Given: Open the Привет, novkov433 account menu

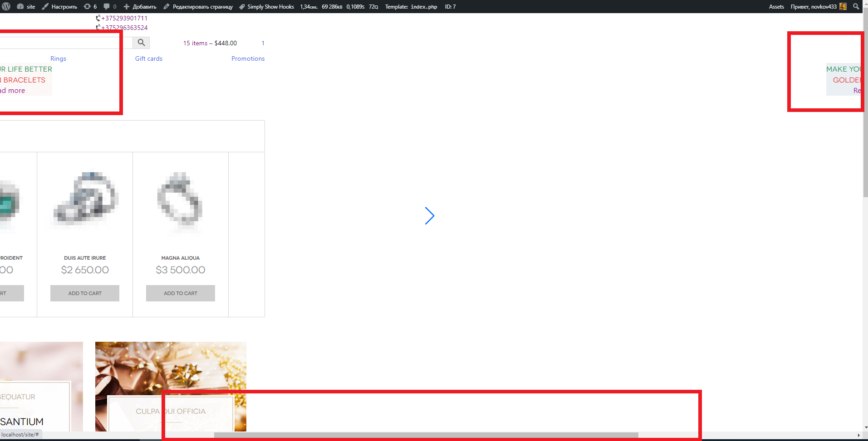Looking at the screenshot, I should 818,6.
